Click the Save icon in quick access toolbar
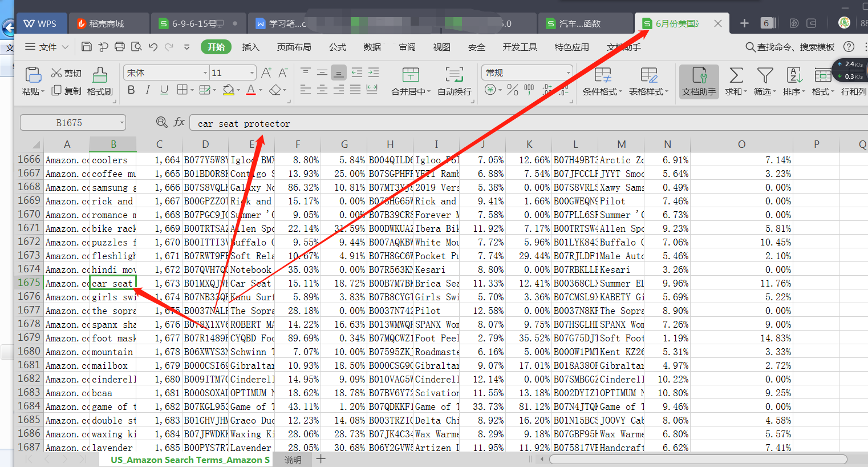 click(87, 47)
